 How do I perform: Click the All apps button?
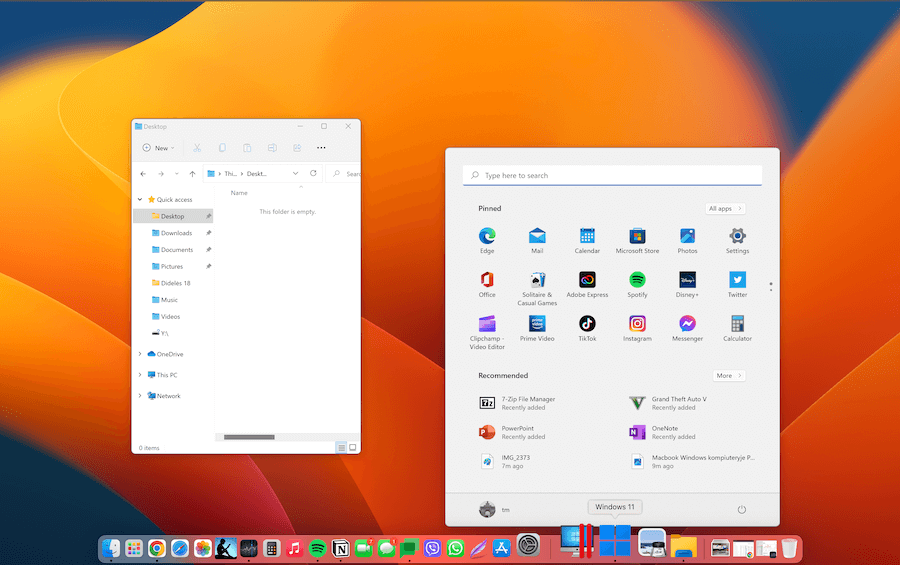725,208
